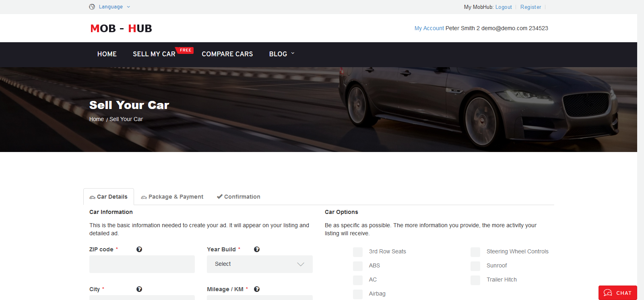Click the MOB - HUB logo
Screen dimensions: 644x300
pyautogui.click(x=121, y=29)
